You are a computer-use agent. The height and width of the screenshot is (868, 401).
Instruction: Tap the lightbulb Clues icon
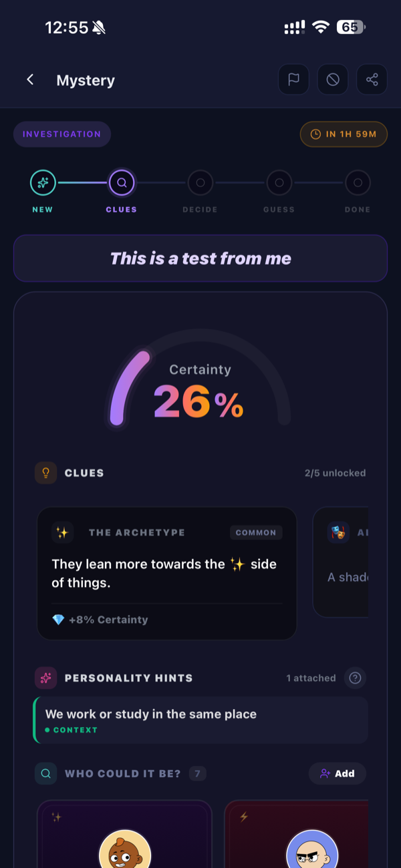point(46,473)
